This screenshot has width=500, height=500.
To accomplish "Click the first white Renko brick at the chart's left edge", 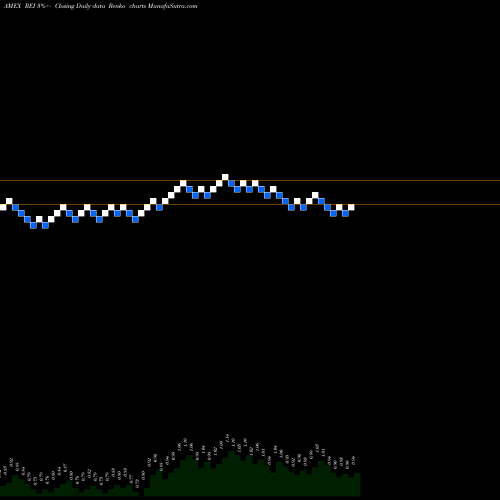I will coord(3,207).
